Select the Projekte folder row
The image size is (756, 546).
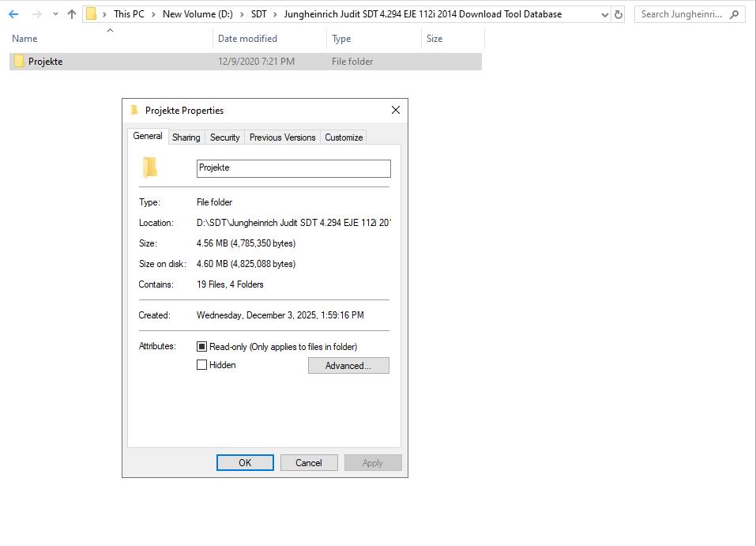246,62
